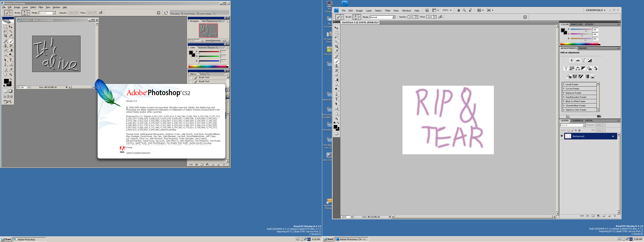Switch to SWATCHES tab in CS4
Image resolution: width=644 pixels, height=242 pixels.
577,25
